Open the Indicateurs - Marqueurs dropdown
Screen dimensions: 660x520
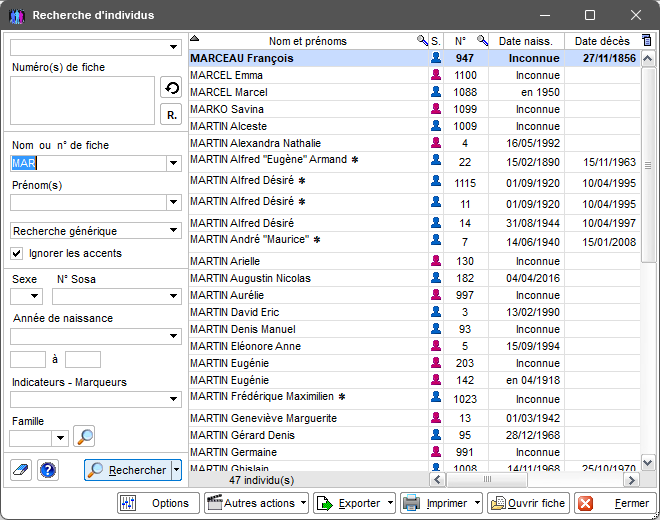pos(96,399)
